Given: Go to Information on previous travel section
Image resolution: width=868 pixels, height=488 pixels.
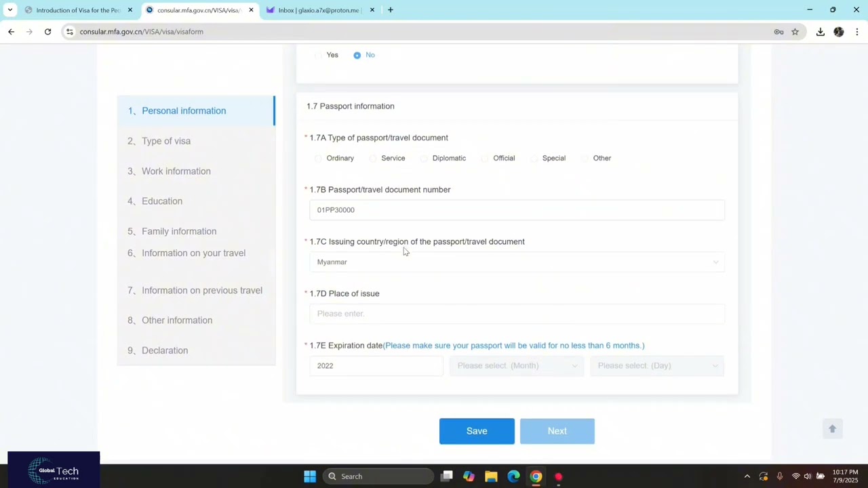Looking at the screenshot, I should tap(196, 291).
